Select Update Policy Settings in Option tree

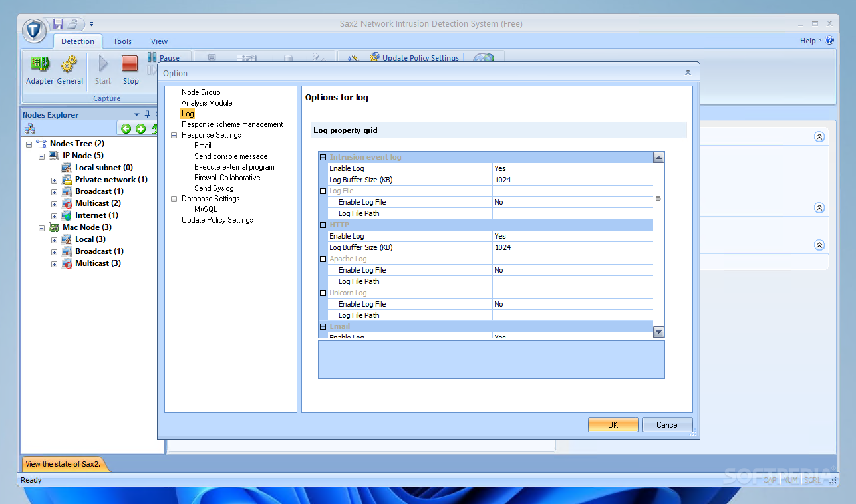click(217, 220)
